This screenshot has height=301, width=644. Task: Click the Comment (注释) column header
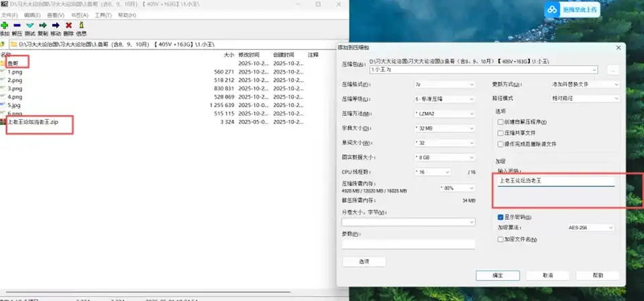pyautogui.click(x=313, y=54)
